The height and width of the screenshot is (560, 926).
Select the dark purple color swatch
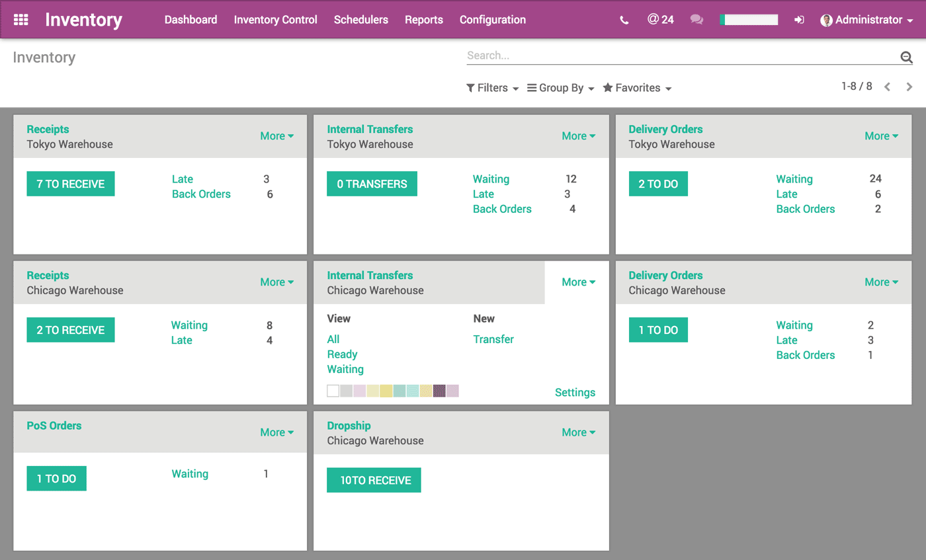[x=439, y=390]
